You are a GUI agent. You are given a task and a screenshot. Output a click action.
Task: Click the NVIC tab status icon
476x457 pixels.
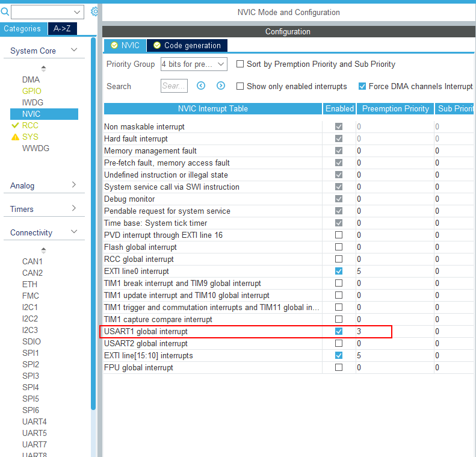pos(114,45)
